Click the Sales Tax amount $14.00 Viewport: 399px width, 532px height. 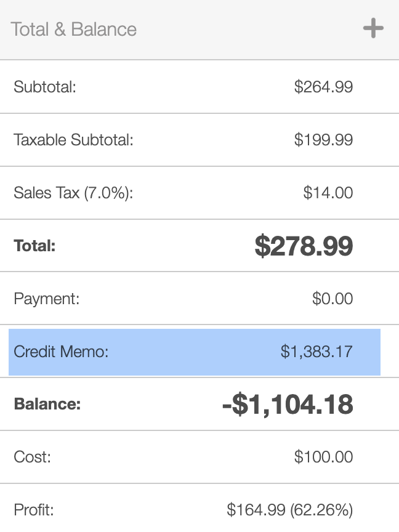point(328,193)
